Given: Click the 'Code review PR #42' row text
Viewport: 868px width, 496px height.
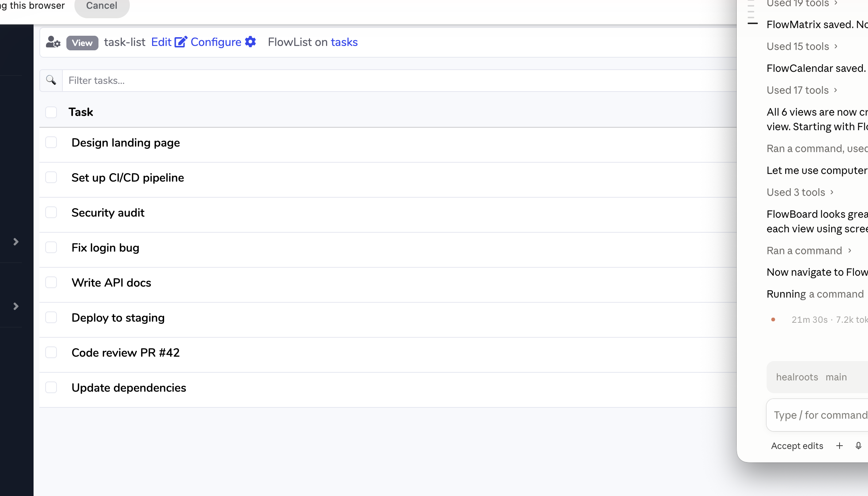Looking at the screenshot, I should tap(125, 353).
